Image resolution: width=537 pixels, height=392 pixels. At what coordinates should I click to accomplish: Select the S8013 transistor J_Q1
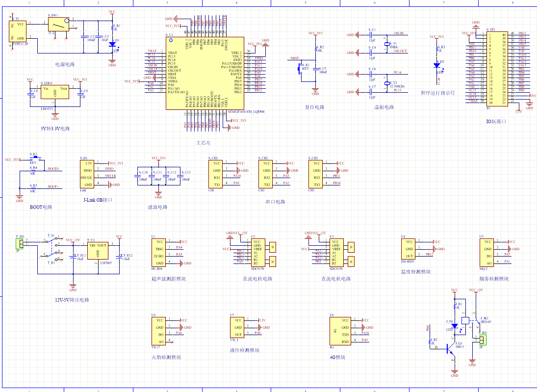click(x=451, y=350)
